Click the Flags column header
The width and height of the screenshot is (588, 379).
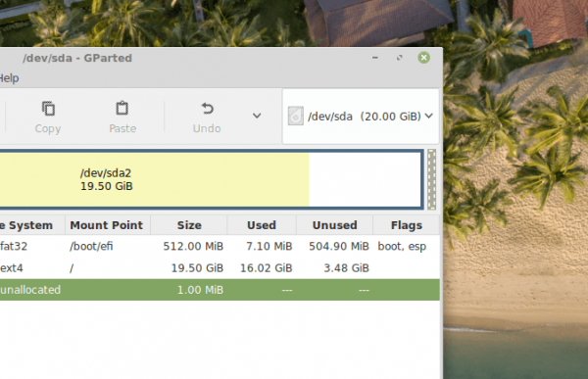[x=406, y=225]
